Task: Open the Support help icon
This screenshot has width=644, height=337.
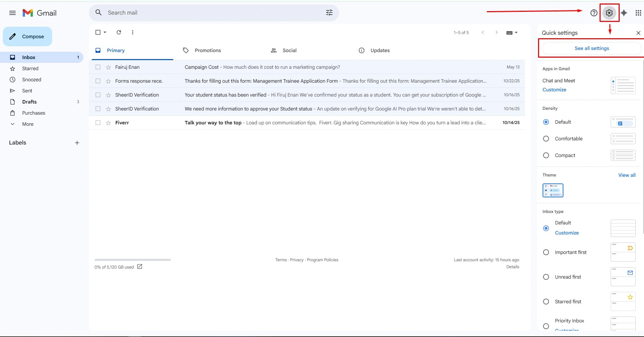Action: [x=594, y=13]
